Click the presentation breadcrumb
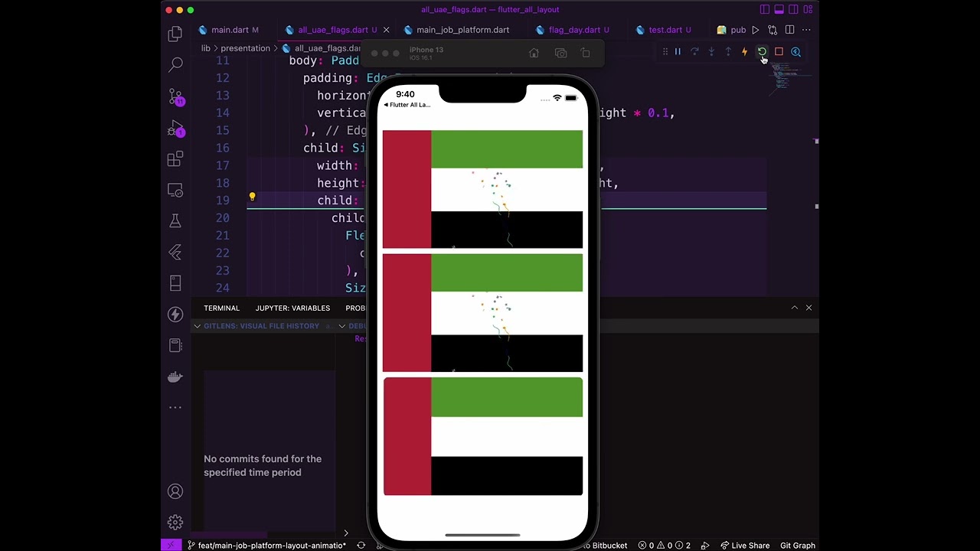The image size is (980, 551). (245, 48)
